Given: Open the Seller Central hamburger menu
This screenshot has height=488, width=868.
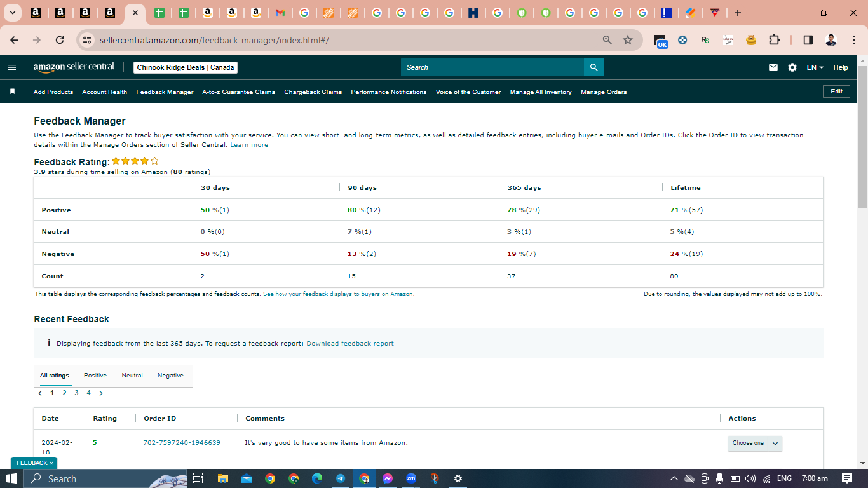Looking at the screenshot, I should (x=12, y=67).
